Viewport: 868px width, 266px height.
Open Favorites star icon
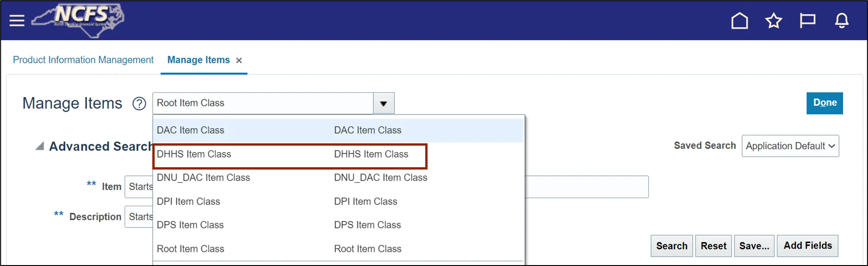773,21
